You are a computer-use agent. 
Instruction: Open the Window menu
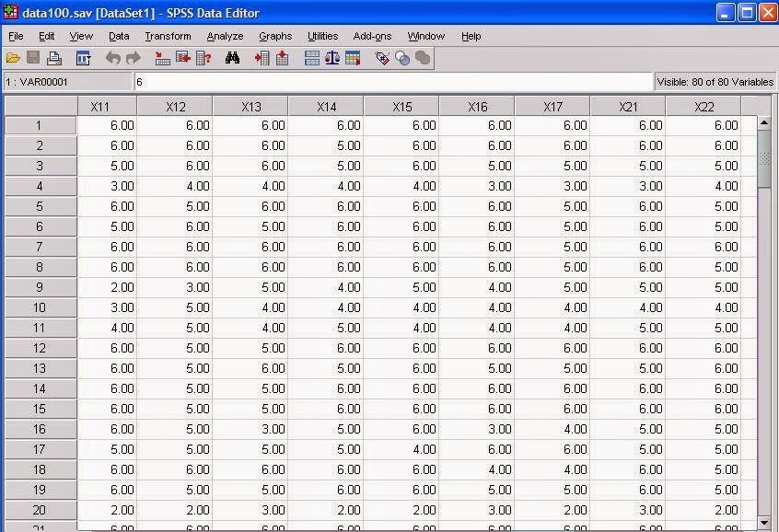tap(425, 36)
